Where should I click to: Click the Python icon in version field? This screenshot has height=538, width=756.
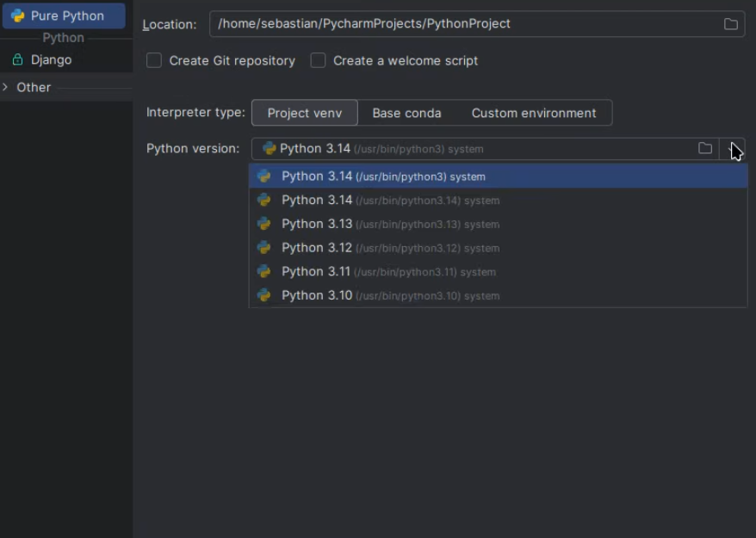269,148
